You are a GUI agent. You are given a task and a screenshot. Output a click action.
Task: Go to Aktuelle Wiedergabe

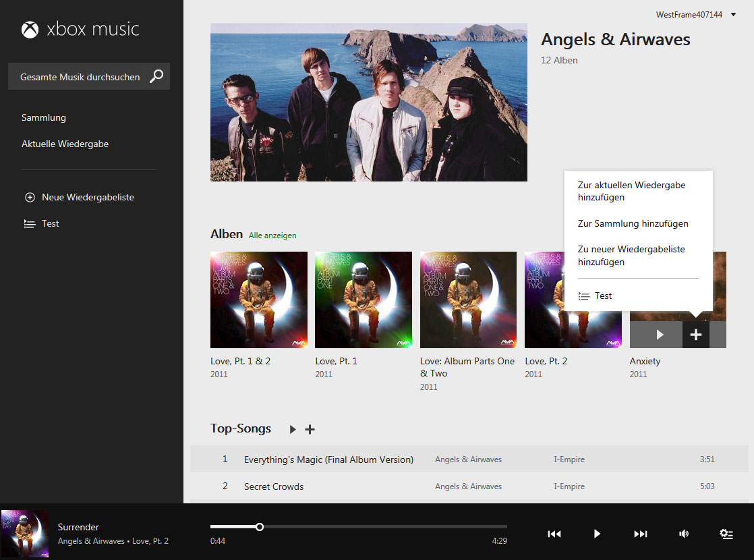(x=65, y=144)
